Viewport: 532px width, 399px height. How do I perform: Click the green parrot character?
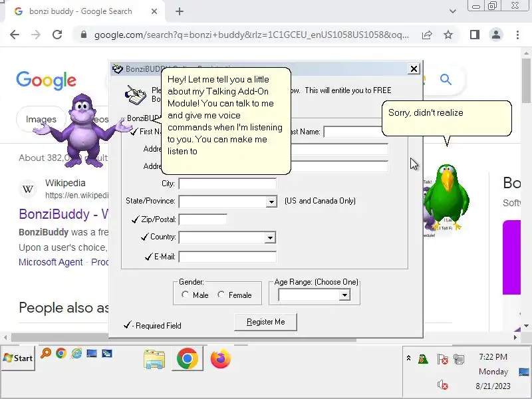(447, 197)
